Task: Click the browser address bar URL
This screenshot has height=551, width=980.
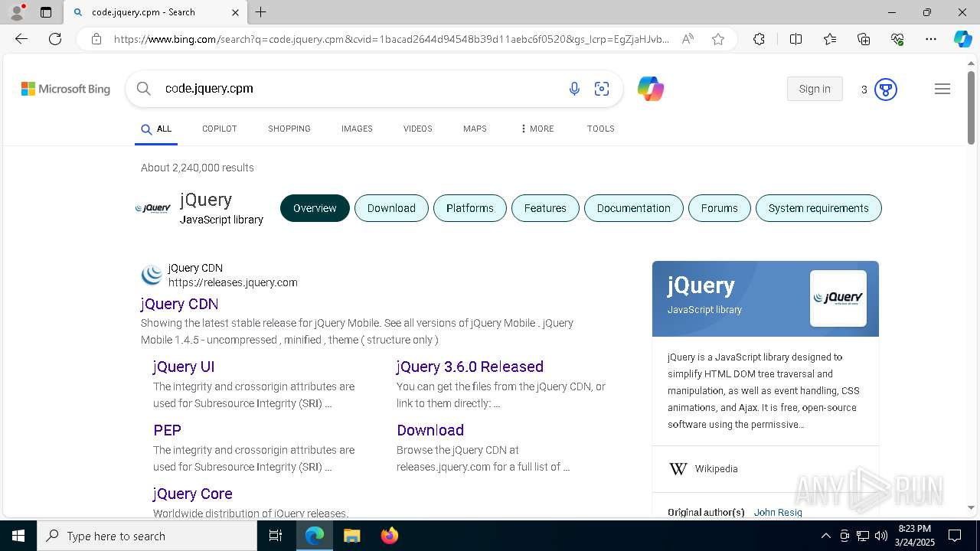Action: pyautogui.click(x=391, y=39)
